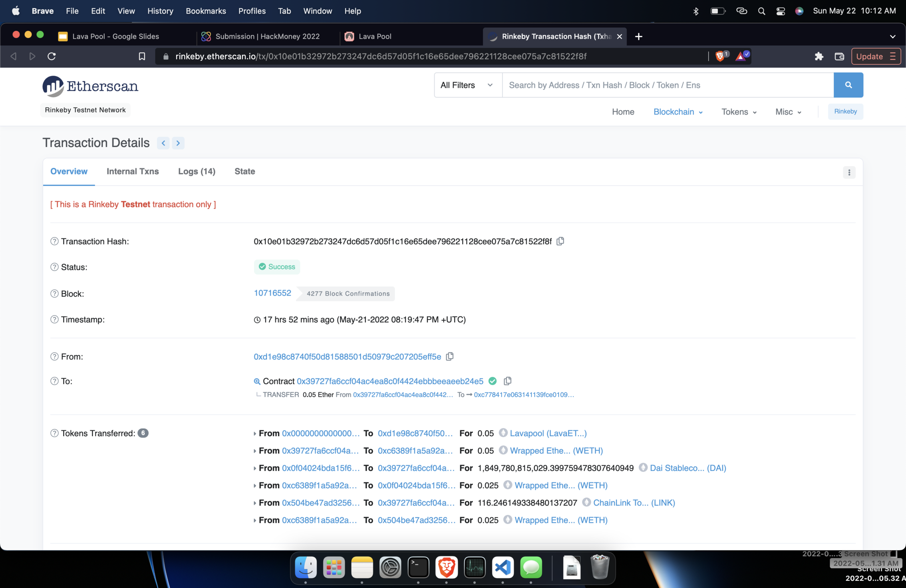
Task: Reload the page
Action: (52, 56)
